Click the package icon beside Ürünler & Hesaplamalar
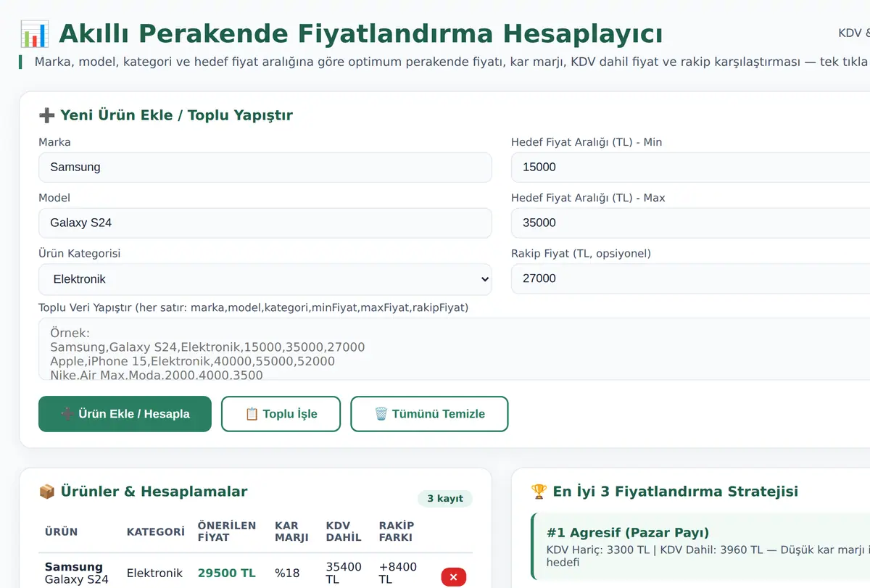This screenshot has height=588, width=870. tap(46, 492)
